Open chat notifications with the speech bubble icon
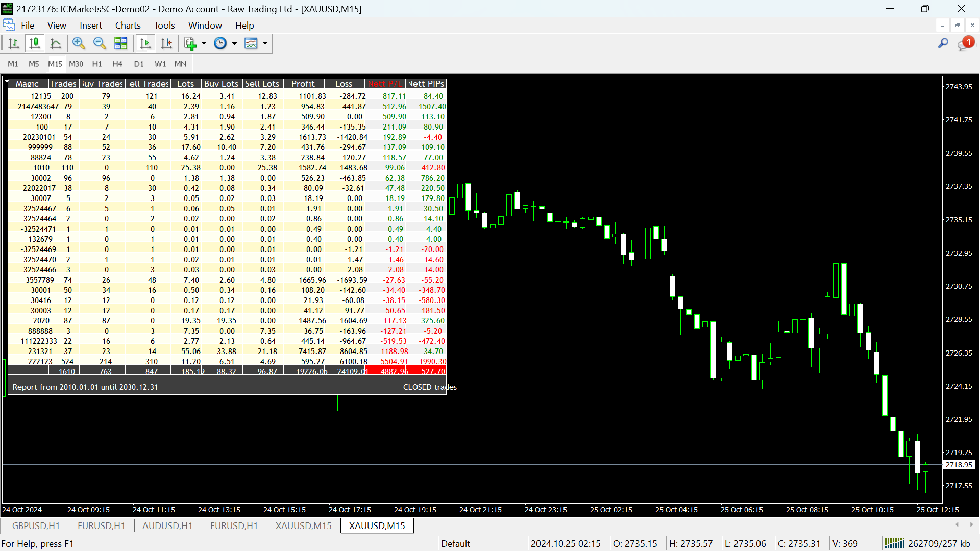Viewport: 980px width, 551px height. 965,43
